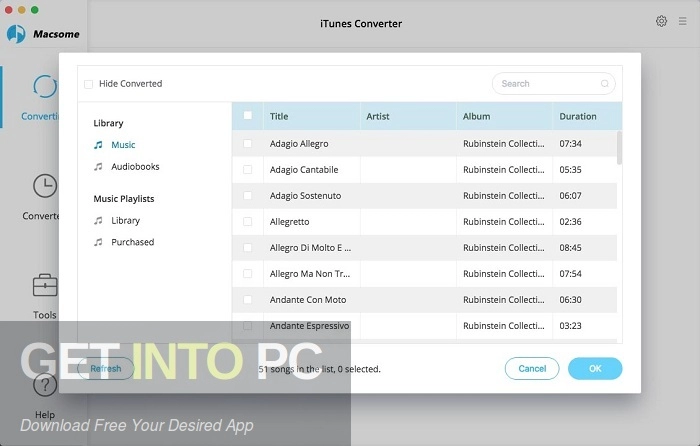The height and width of the screenshot is (446, 700).
Task: Click into the Search field
Action: tap(554, 83)
